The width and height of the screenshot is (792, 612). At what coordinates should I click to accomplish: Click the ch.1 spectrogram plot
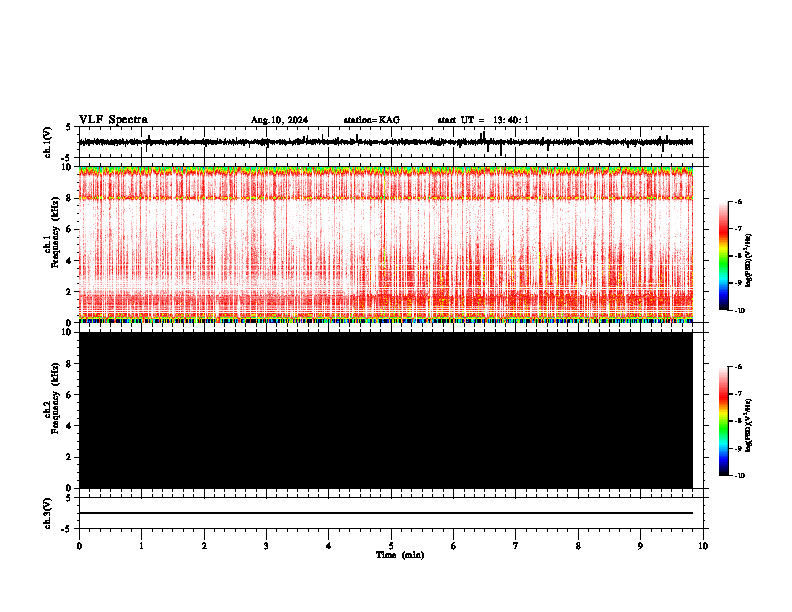pyautogui.click(x=386, y=244)
